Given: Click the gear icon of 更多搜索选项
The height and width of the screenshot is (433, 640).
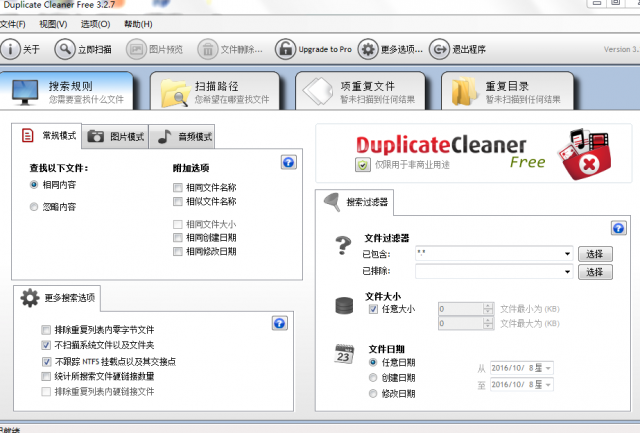Looking at the screenshot, I should point(30,298).
